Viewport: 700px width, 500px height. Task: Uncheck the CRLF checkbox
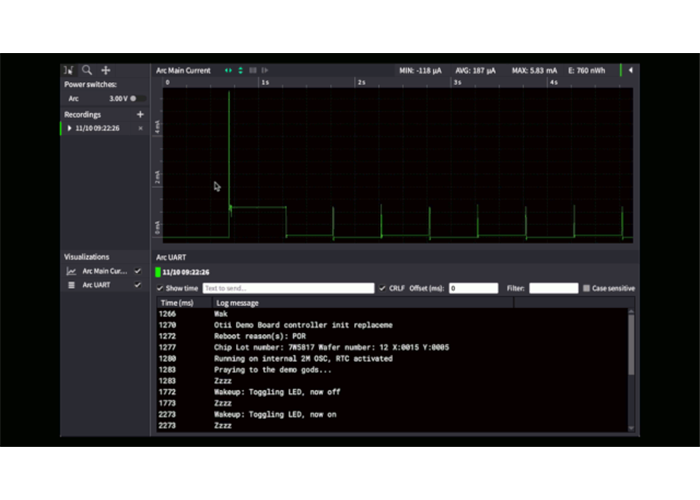[x=382, y=288]
